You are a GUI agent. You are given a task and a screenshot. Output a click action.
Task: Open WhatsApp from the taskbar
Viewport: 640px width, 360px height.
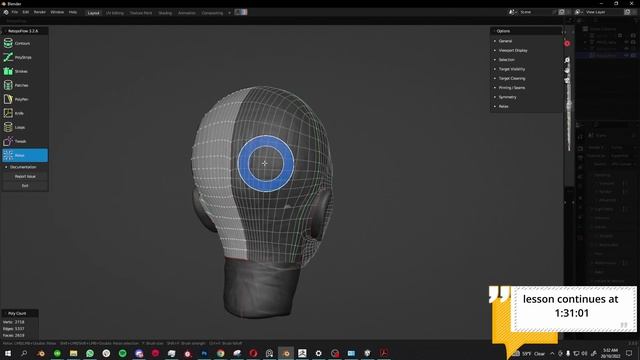point(90,353)
